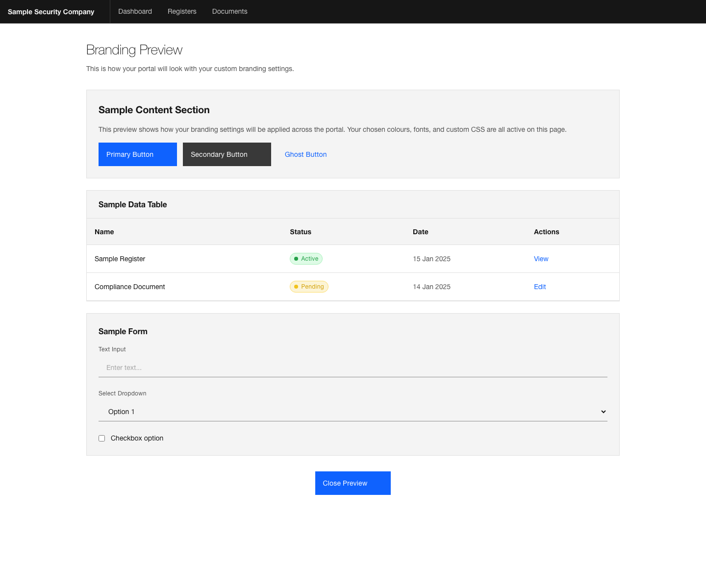706x588 pixels.
Task: Click the green dot inside Active badge
Action: 296,259
